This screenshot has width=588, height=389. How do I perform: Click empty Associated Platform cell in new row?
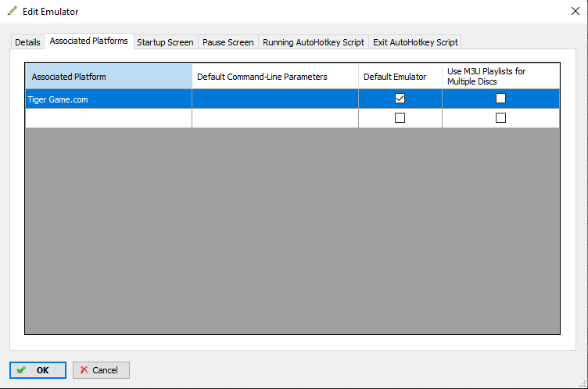(109, 118)
